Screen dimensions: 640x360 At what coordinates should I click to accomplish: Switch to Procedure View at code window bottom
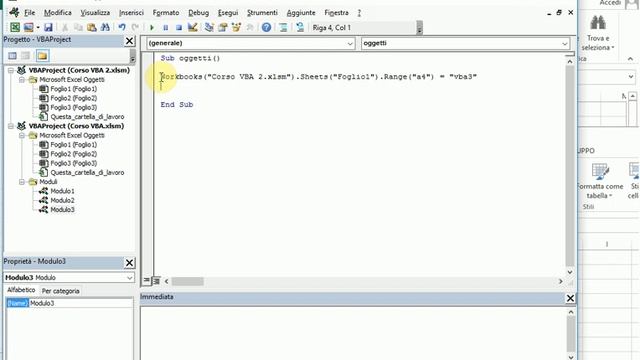[147, 280]
